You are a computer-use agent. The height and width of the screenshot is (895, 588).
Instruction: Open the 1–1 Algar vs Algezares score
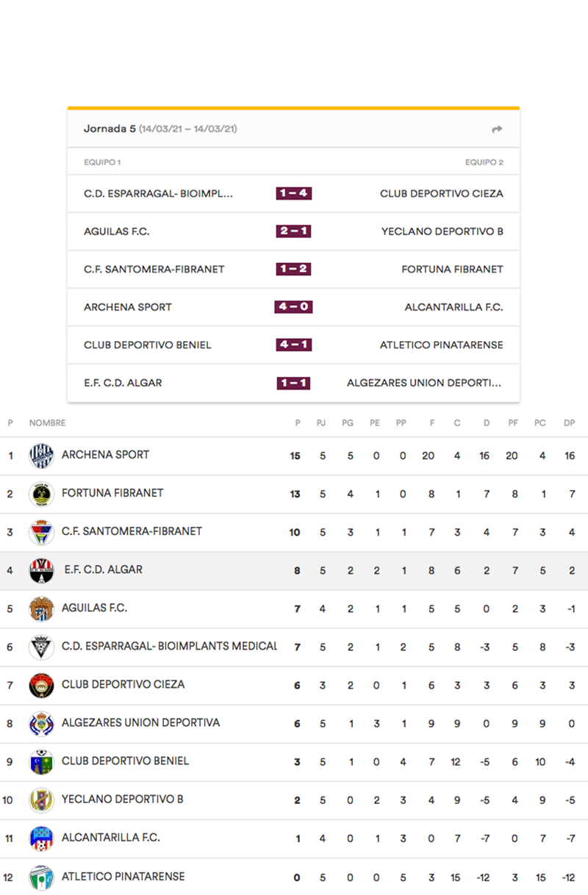pos(294,383)
